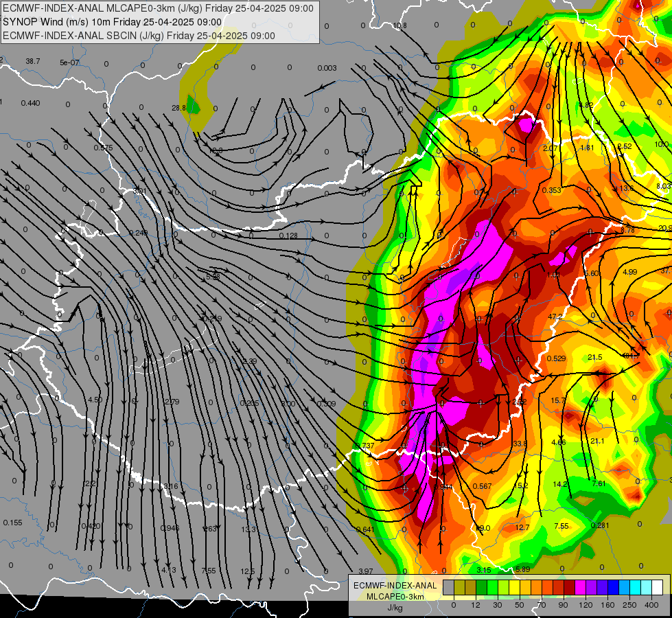Click the ECMWF-INDEX-ANAL label in the legend
672x618 pixels.
coord(395,586)
